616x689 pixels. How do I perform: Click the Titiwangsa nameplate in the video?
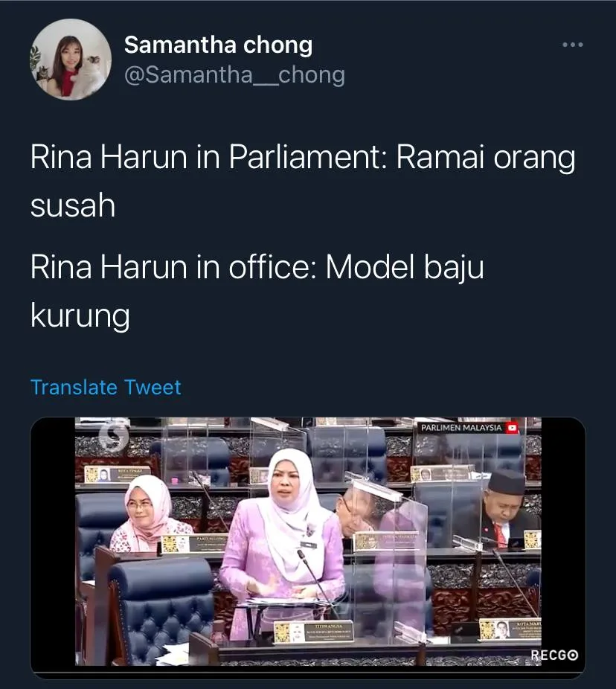[314, 632]
